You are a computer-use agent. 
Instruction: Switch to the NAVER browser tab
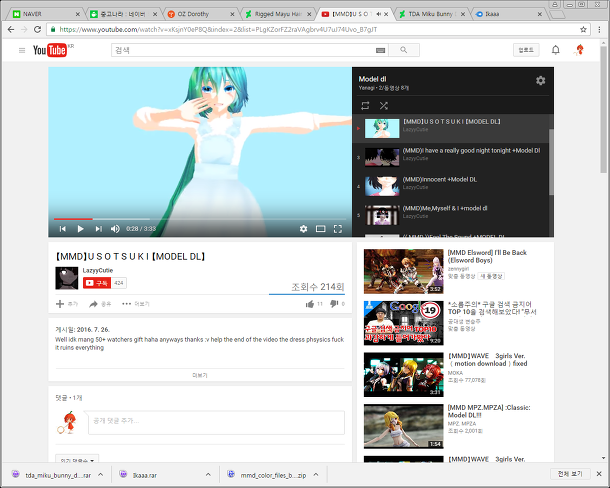46,14
